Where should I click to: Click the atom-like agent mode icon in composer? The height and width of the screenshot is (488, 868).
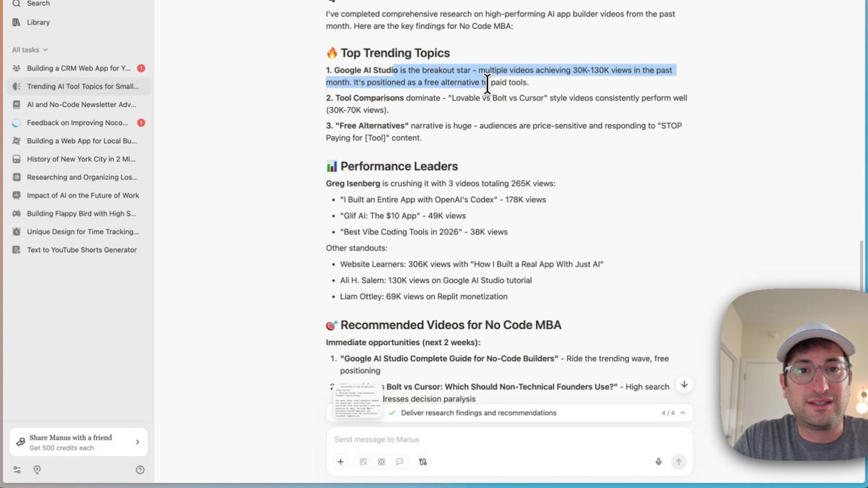[381, 461]
